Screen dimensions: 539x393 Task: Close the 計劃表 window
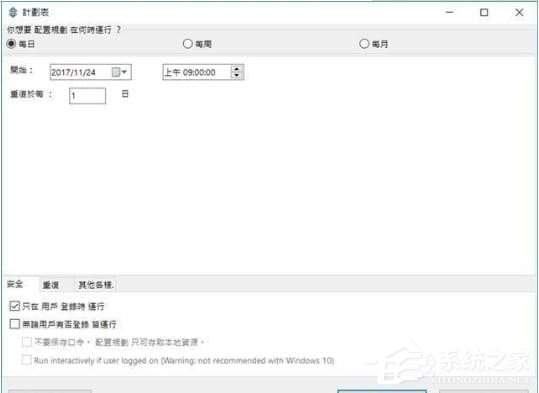point(519,12)
